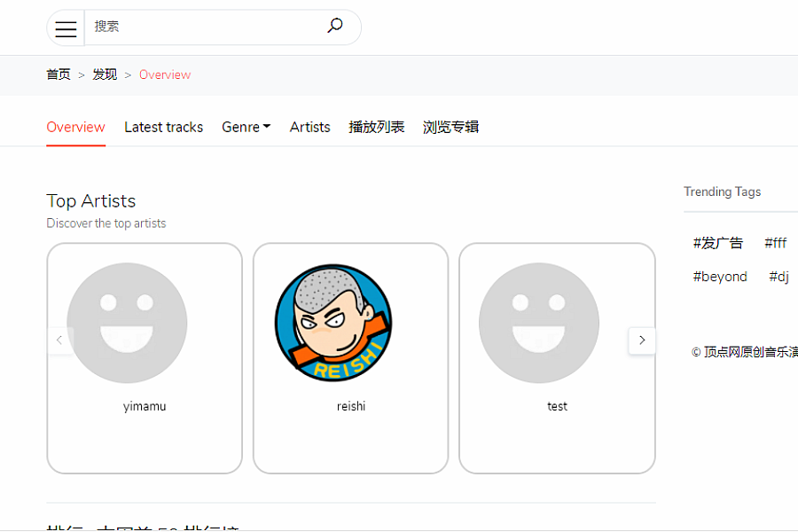Open 发现 breadcrumb link
Image resolution: width=798 pixels, height=532 pixels.
click(105, 74)
